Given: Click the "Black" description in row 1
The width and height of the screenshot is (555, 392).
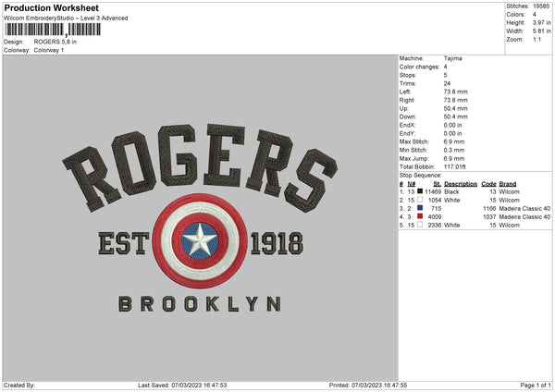Looking at the screenshot, I should pos(451,191).
